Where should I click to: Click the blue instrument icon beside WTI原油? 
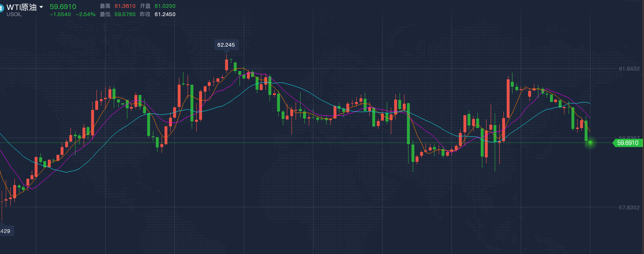tap(1, 8)
